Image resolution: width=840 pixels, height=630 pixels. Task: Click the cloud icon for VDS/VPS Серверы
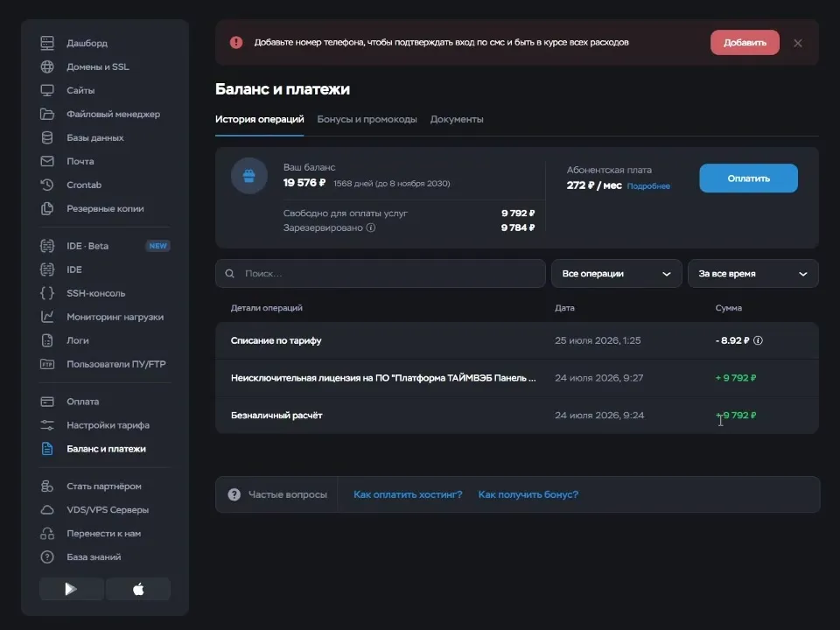(47, 510)
